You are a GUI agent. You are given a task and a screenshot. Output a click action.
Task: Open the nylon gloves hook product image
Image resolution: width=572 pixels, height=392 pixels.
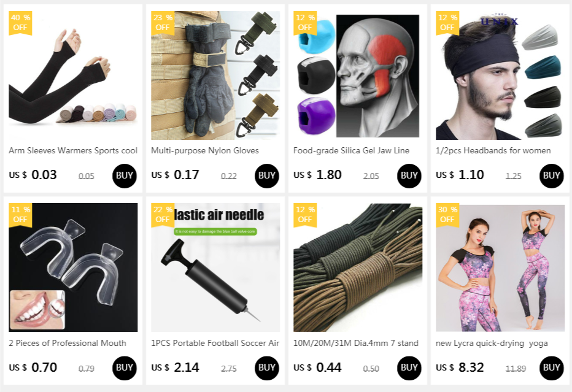coord(215,75)
